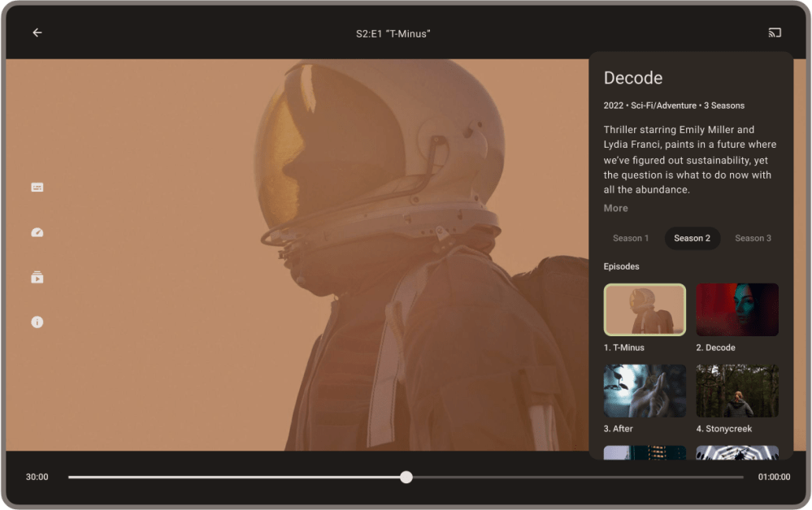
Task: Click the info icon in sidebar
Action: (37, 322)
